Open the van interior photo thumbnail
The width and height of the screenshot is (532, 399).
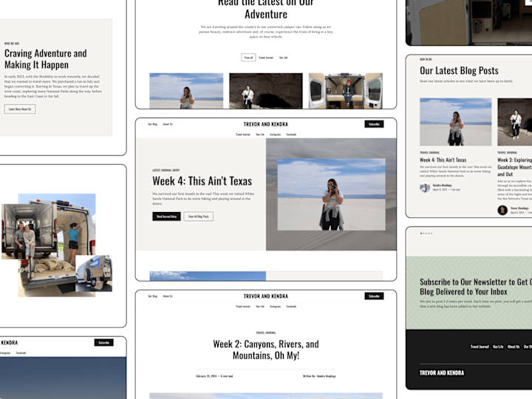pos(345,91)
